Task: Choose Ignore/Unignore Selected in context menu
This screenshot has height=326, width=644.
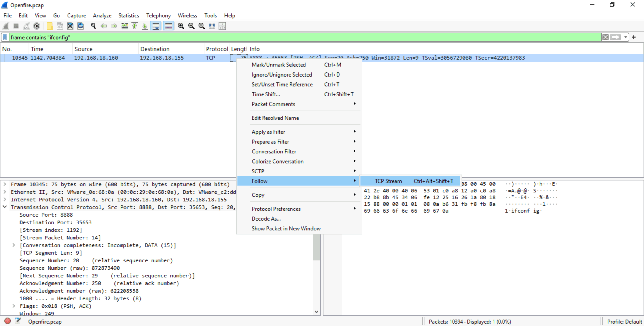Action: 299,75
